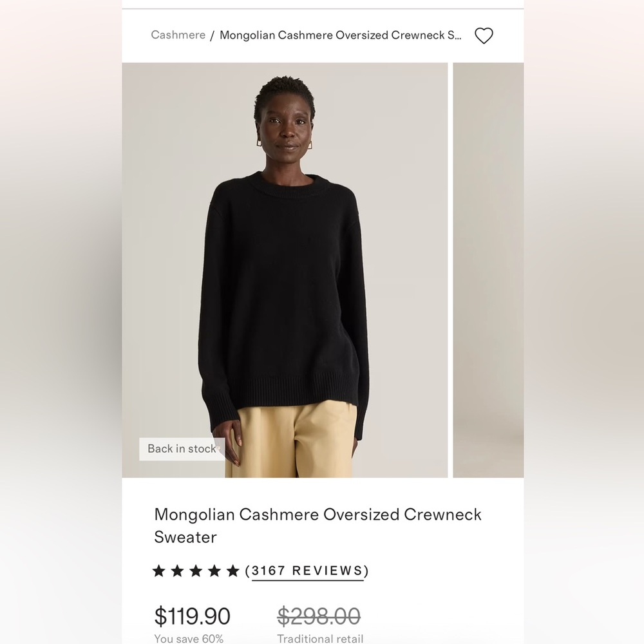Click the Traditional retail label
This screenshot has width=644, height=644.
tap(320, 639)
